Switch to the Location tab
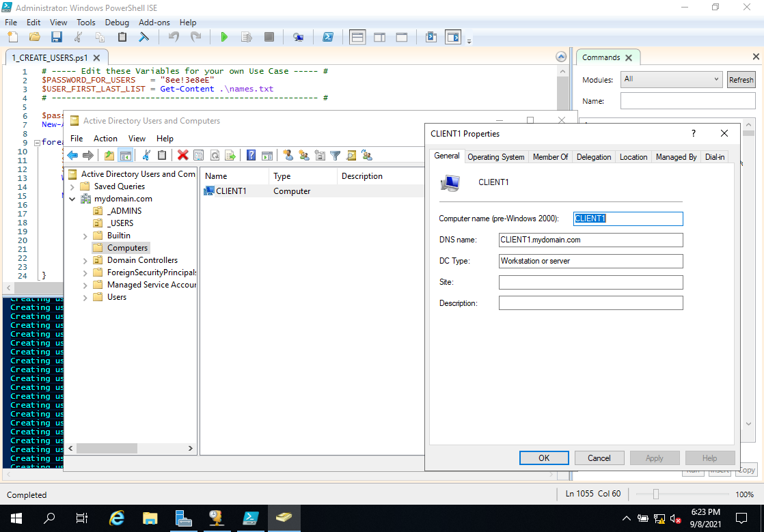 click(x=633, y=156)
